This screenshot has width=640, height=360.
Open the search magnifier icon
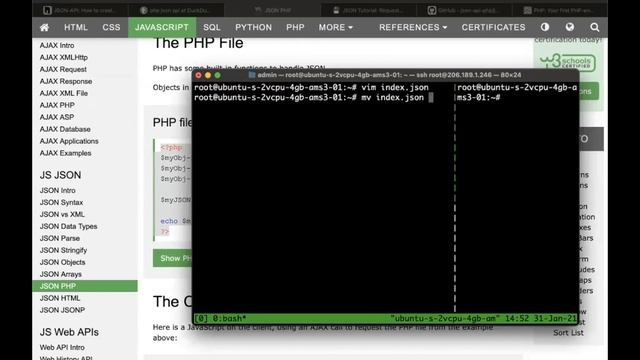[595, 27]
